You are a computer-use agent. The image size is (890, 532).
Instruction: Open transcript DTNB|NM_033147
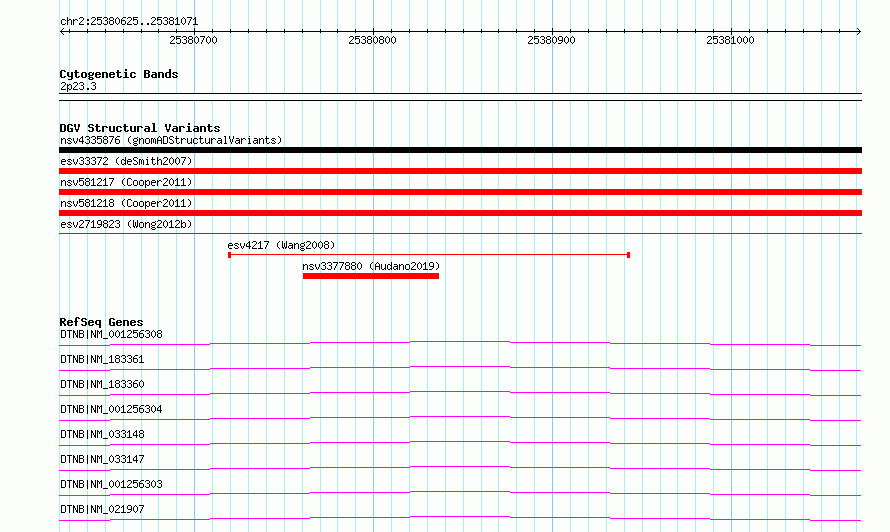[x=102, y=459]
